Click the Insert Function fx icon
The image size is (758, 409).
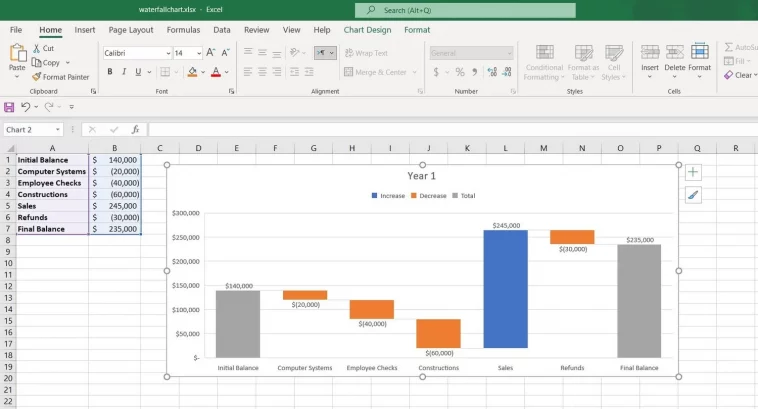(135, 130)
